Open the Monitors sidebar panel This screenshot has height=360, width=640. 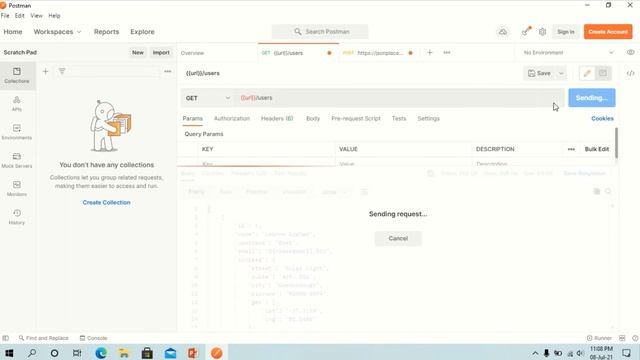click(x=17, y=189)
